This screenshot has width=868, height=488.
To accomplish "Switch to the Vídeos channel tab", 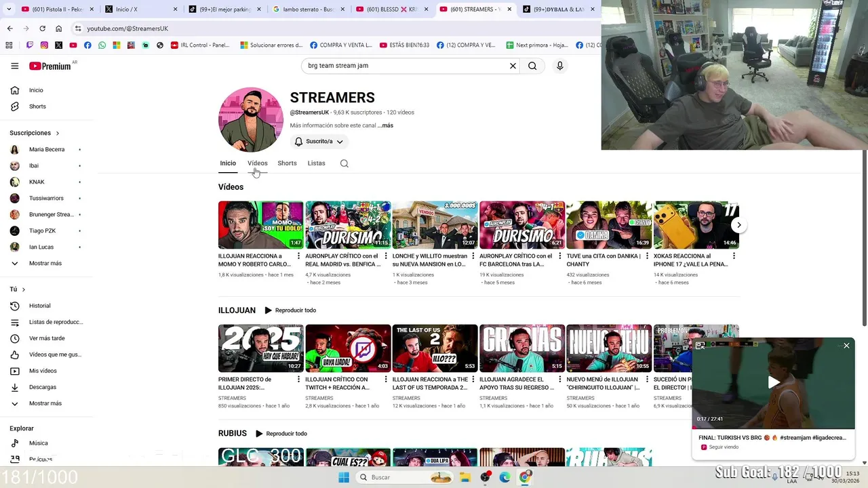I will point(258,163).
